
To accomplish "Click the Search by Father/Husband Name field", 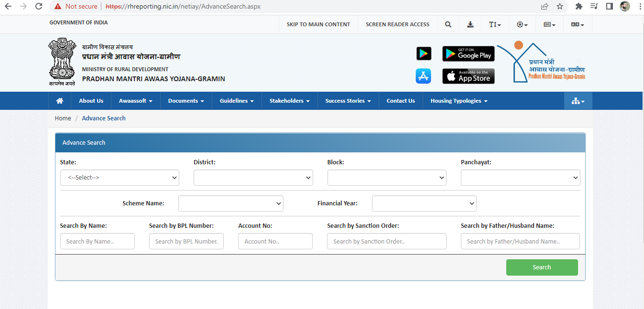I will [x=520, y=241].
